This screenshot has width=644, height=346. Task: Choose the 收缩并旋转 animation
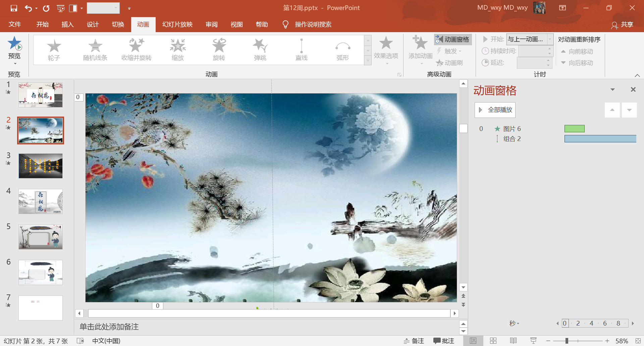[136, 50]
